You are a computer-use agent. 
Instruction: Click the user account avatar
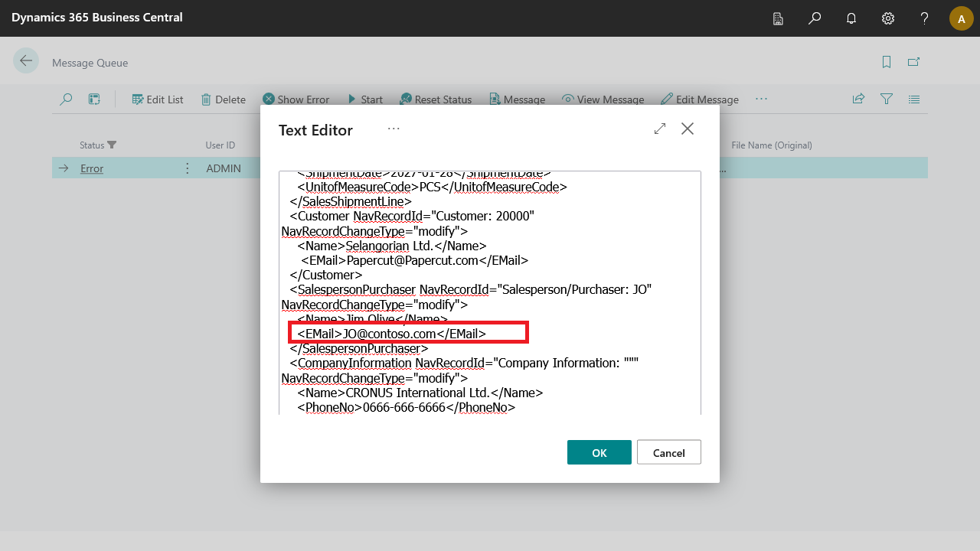[961, 18]
